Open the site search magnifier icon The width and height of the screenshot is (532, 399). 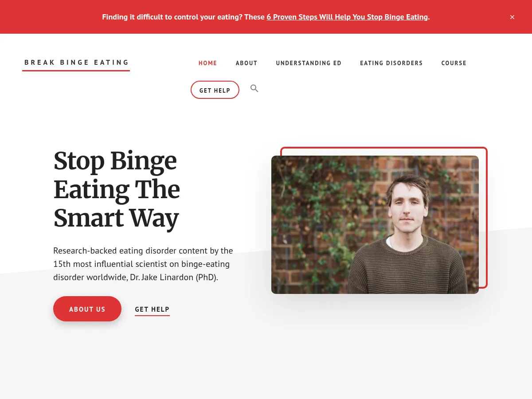coord(254,88)
